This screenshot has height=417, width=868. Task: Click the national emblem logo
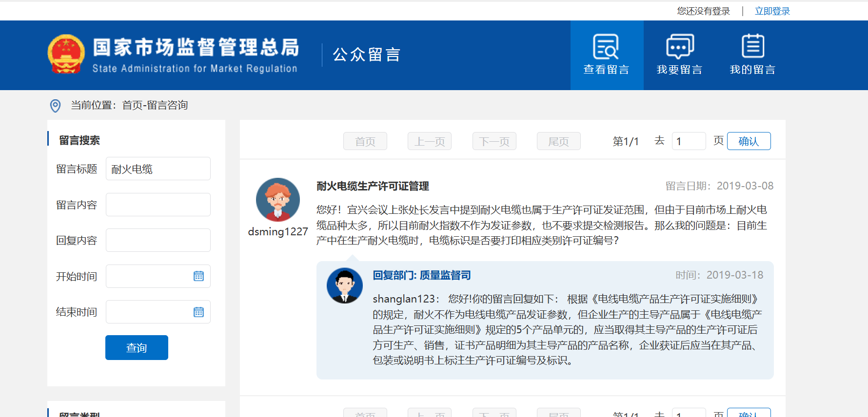pyautogui.click(x=66, y=55)
